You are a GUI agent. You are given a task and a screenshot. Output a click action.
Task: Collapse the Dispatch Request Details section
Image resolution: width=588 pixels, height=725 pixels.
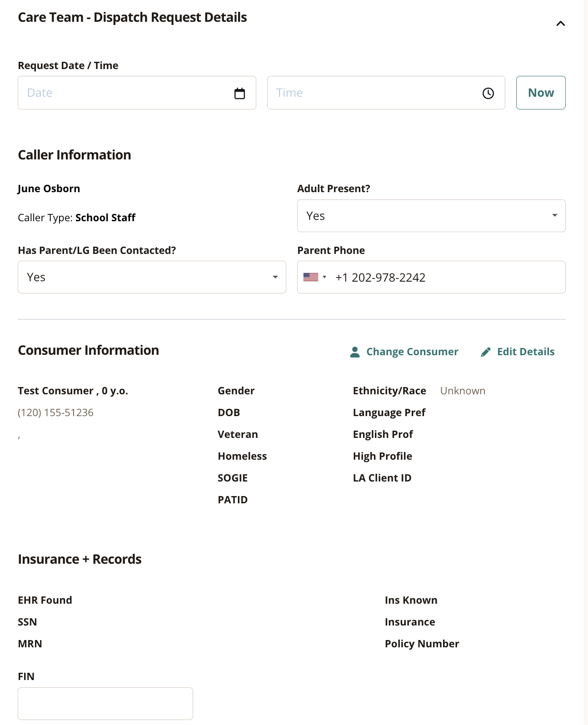(560, 24)
